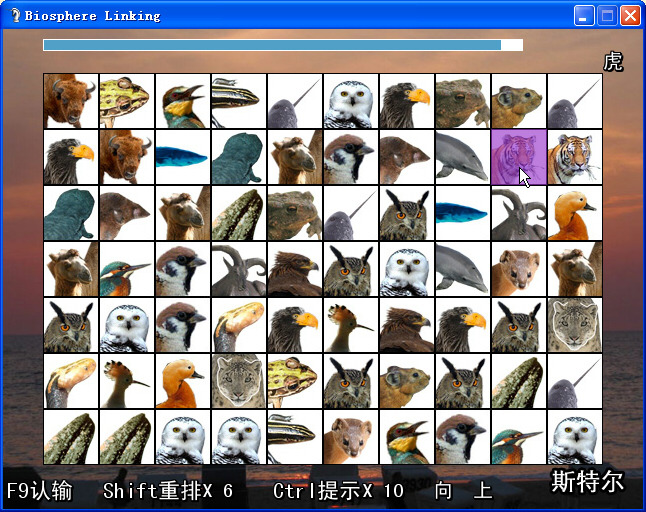646x512 pixels.
Task: Click the weasel tile next to the striped skink
Action: pyautogui.click(x=351, y=437)
